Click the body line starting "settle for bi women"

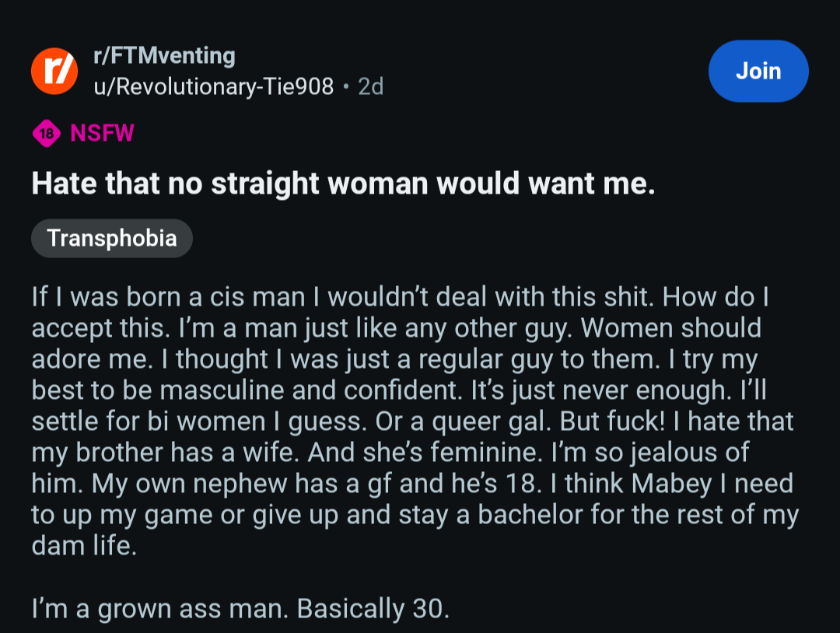412,421
